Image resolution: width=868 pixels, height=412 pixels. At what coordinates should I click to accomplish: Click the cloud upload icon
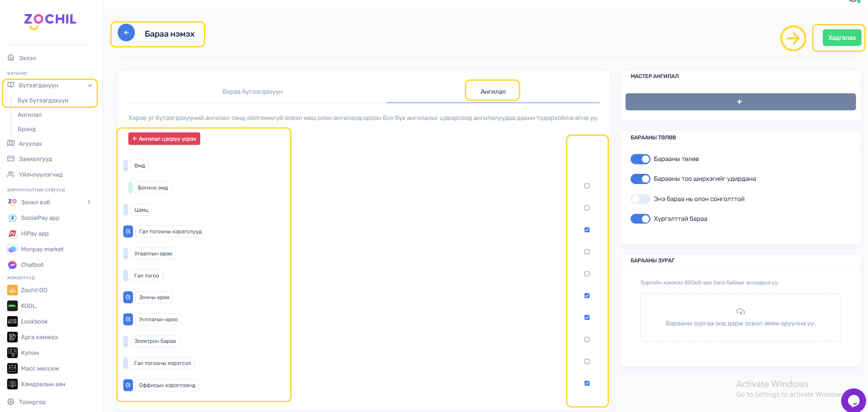[740, 312]
